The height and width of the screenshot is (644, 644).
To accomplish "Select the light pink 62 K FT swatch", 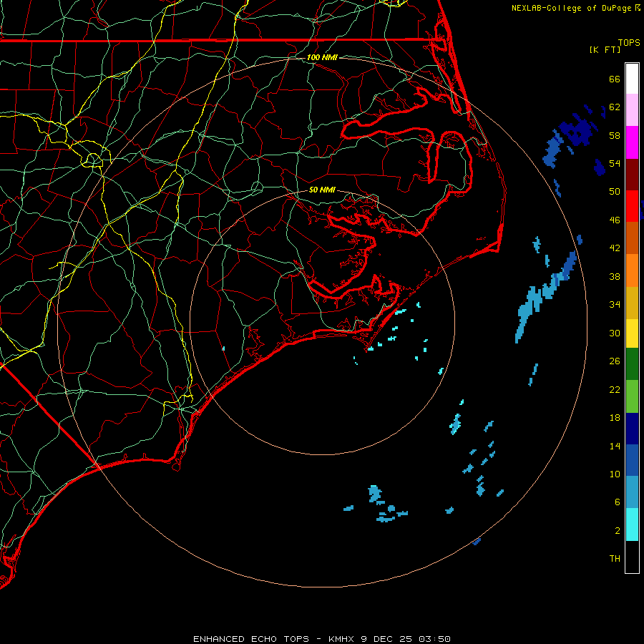I will [632, 110].
